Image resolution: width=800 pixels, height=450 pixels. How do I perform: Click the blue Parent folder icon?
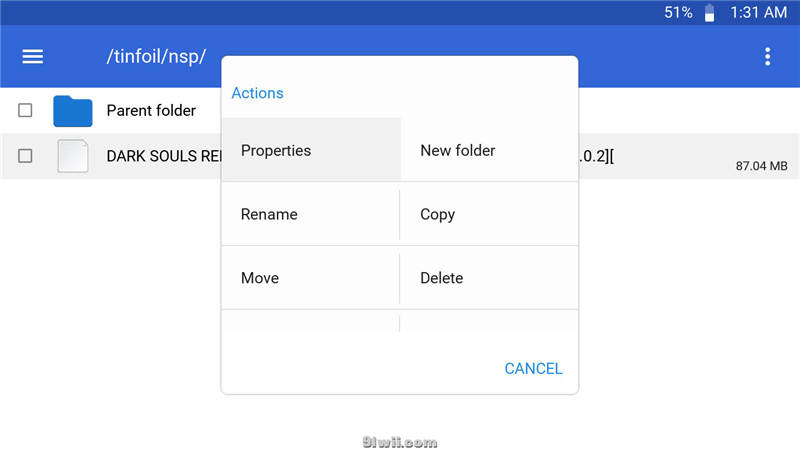(x=72, y=111)
